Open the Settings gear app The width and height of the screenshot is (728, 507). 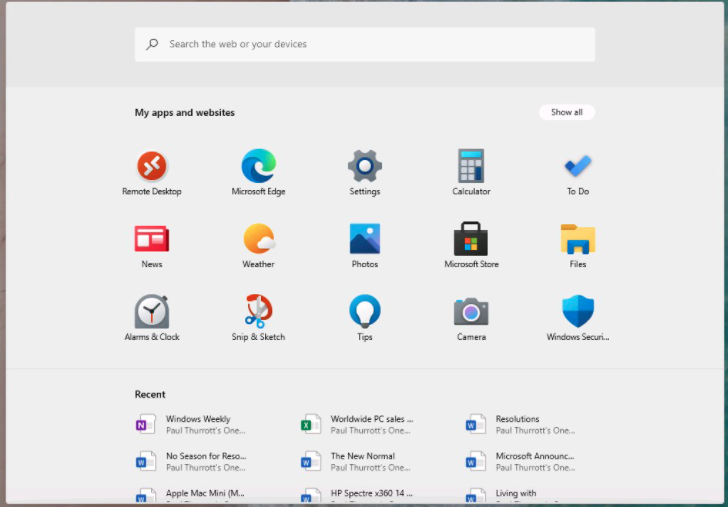click(365, 166)
